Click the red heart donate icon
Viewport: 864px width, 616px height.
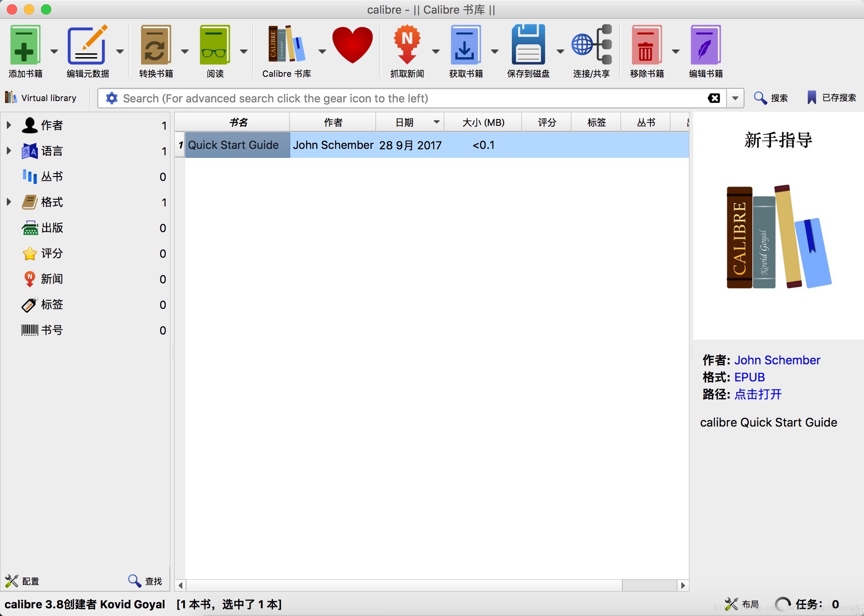click(x=352, y=45)
